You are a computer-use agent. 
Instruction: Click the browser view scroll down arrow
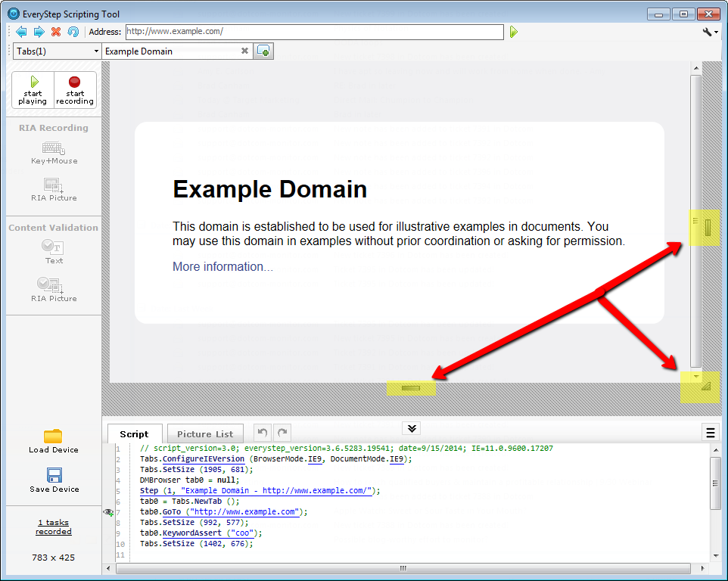coord(696,376)
